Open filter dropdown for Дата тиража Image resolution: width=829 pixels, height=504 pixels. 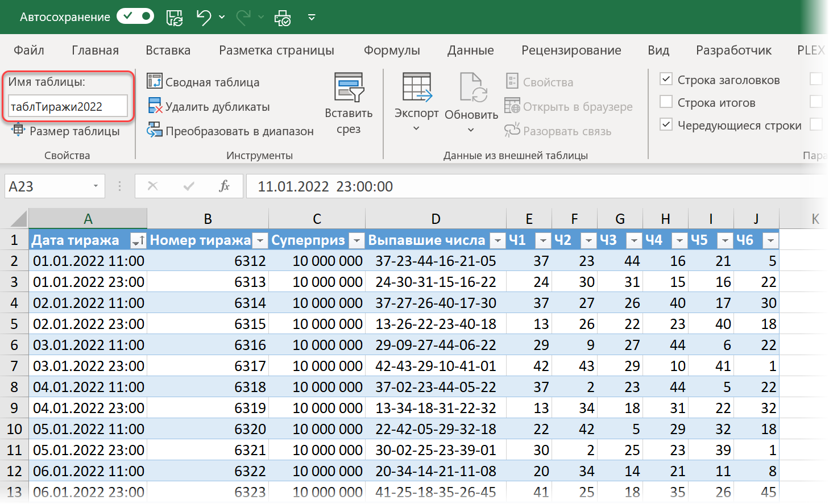coord(138,241)
